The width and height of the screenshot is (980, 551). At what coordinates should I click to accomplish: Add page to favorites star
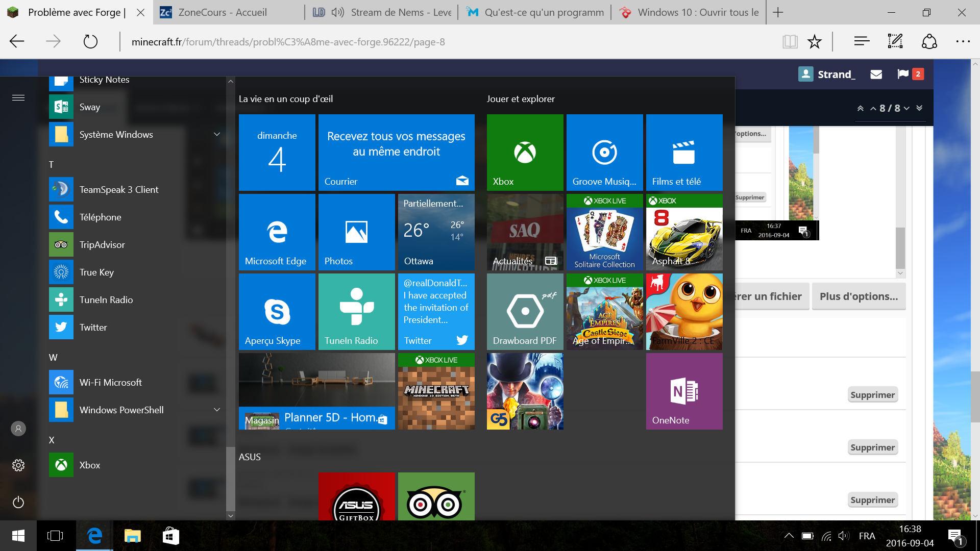coord(815,42)
